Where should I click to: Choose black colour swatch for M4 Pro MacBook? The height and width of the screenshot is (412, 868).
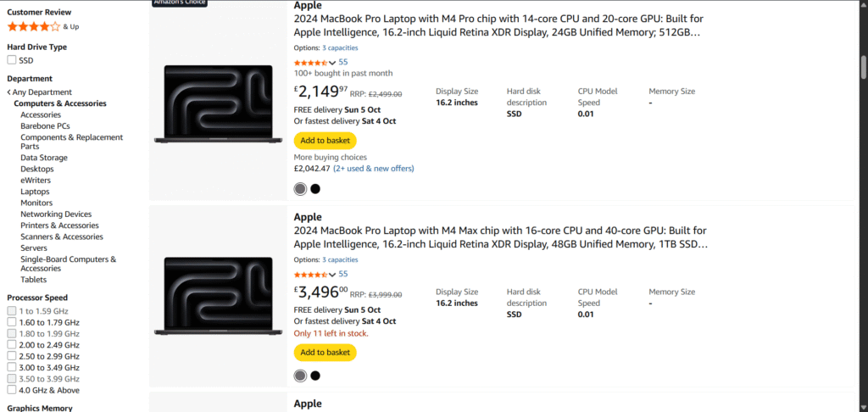point(315,189)
